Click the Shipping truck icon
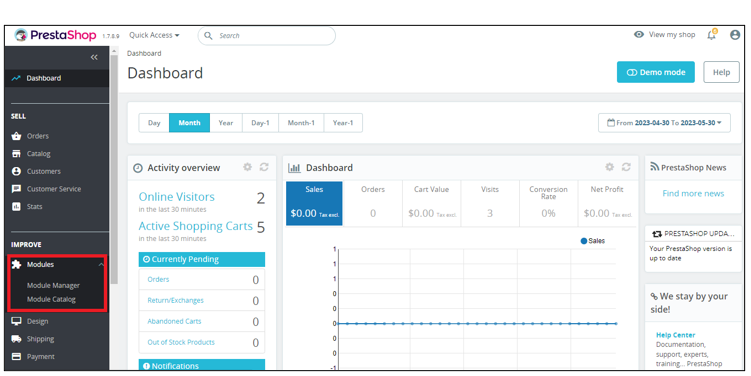Viewport: 751px width, 376px height. point(16,339)
